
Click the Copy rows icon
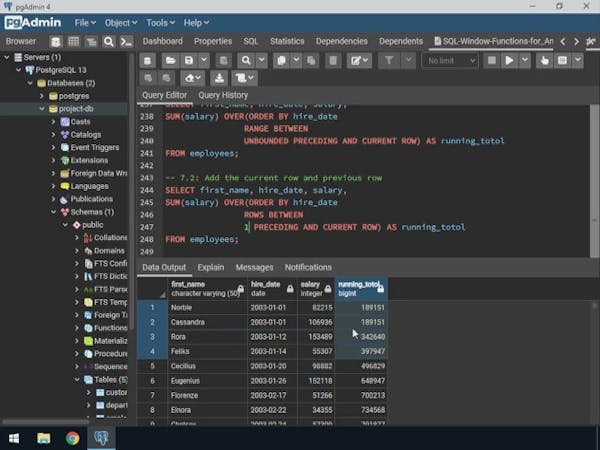[x=281, y=60]
